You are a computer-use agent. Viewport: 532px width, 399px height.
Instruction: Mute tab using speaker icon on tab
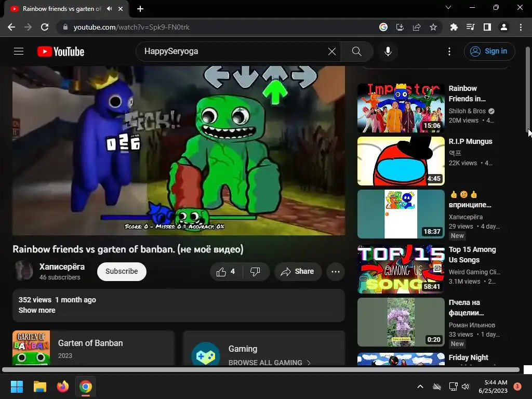[109, 9]
